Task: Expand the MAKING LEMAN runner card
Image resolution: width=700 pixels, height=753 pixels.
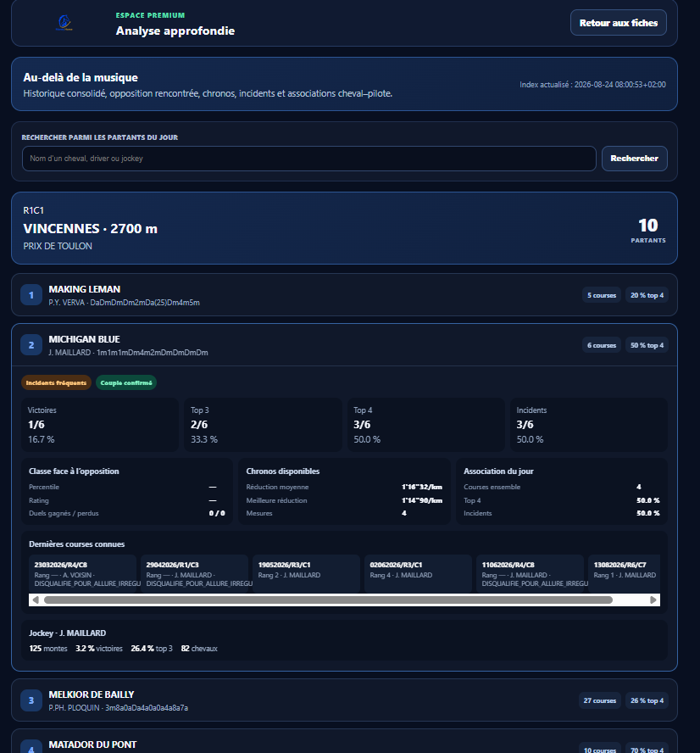Action: [344, 295]
